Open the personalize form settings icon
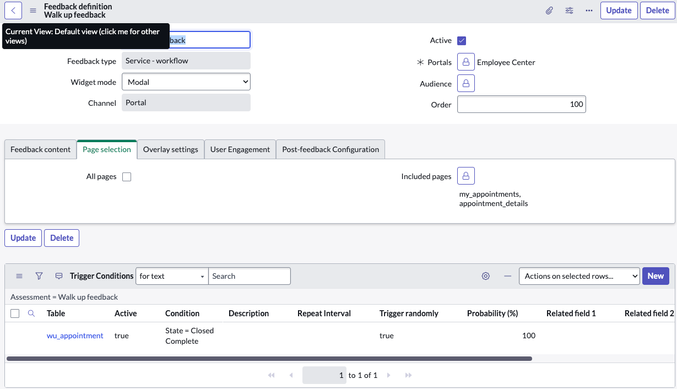Image resolution: width=677 pixels, height=389 pixels. pyautogui.click(x=569, y=10)
